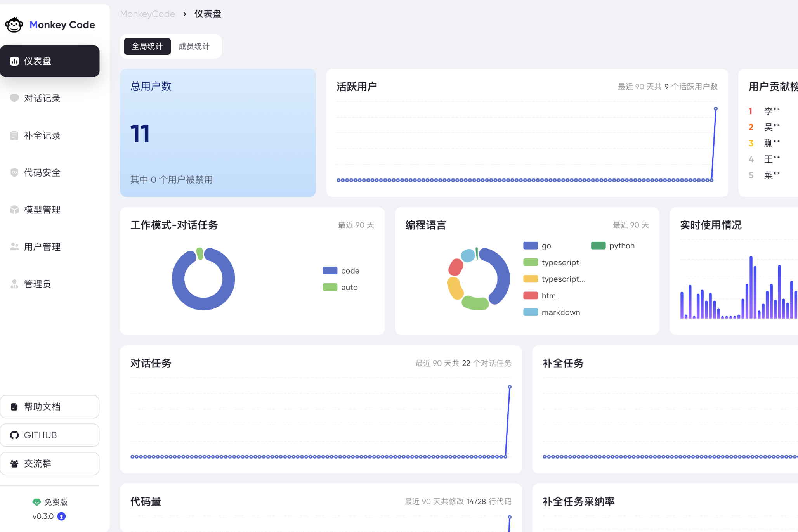Image resolution: width=798 pixels, height=532 pixels.
Task: Click the version update arrow icon
Action: [x=61, y=516]
